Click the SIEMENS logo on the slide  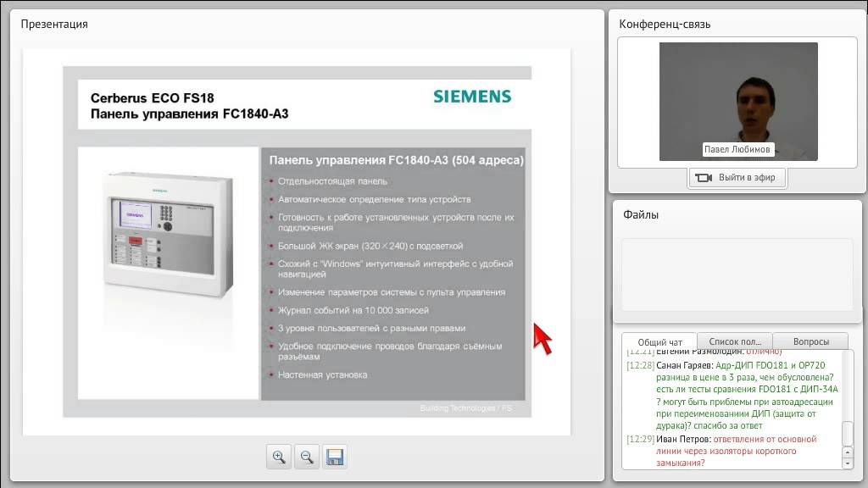472,97
